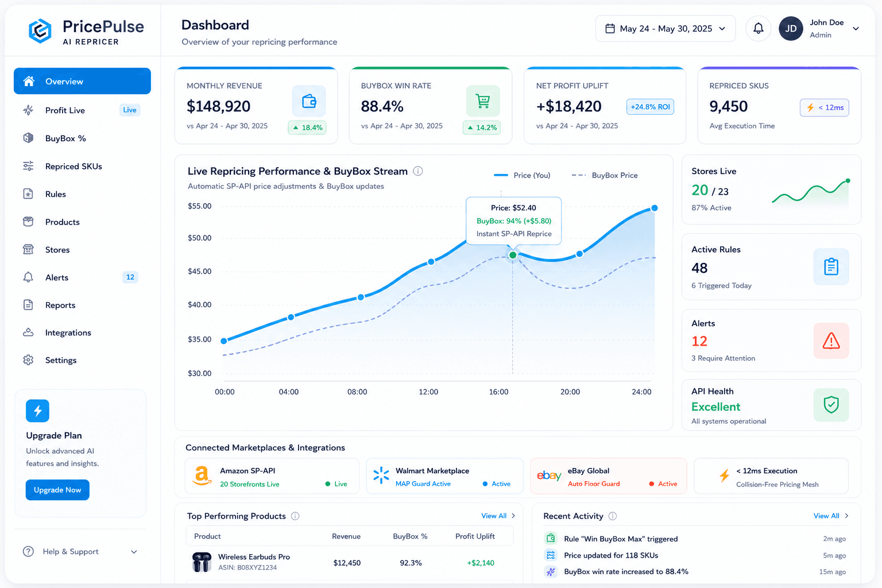Click the Monthly Revenue wallet icon
Viewport: 882px width, 588px height.
pos(309,101)
